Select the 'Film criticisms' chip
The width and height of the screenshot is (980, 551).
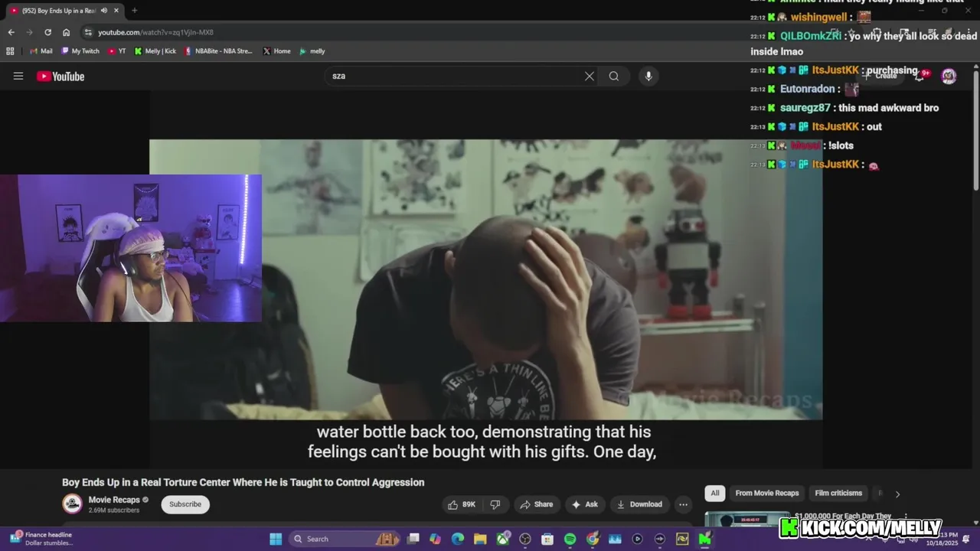[838, 493]
